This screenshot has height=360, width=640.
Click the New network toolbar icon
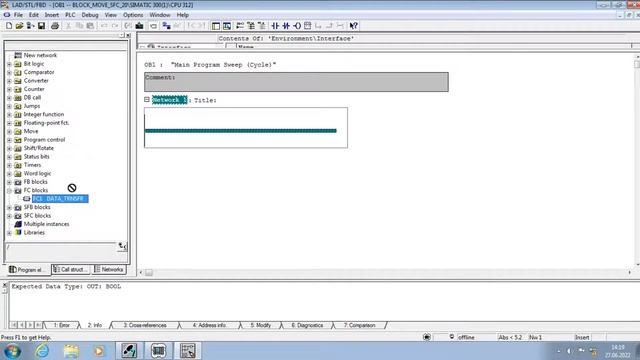click(x=240, y=26)
